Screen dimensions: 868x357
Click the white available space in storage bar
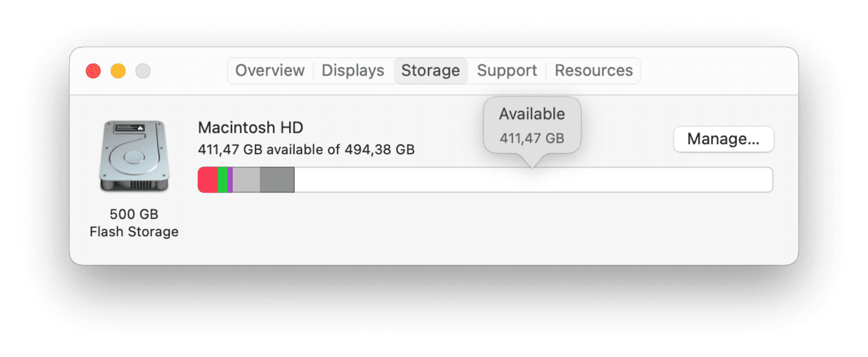[x=533, y=180]
